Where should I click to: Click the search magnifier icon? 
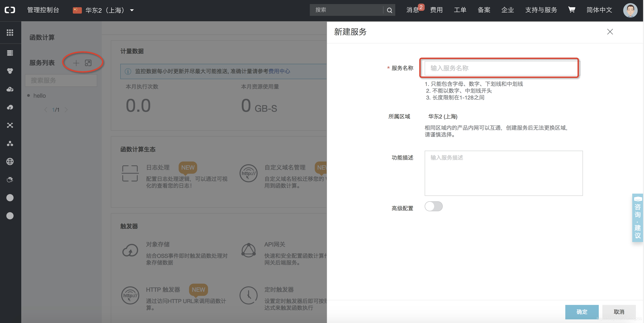(389, 10)
